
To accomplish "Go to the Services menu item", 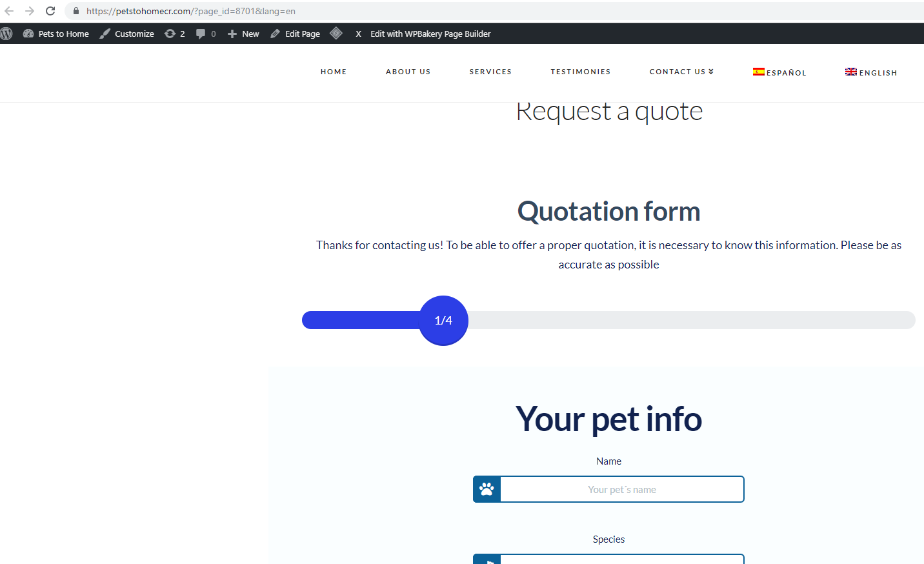I will [x=490, y=72].
